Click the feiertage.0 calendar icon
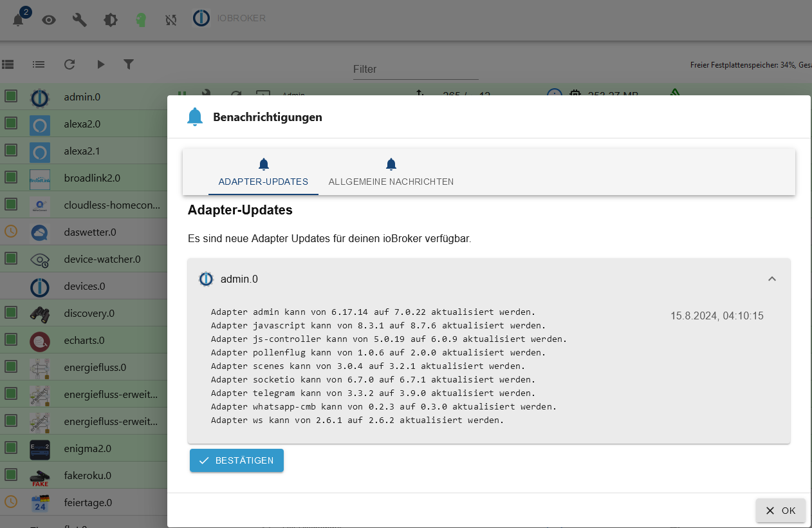 [x=40, y=503]
